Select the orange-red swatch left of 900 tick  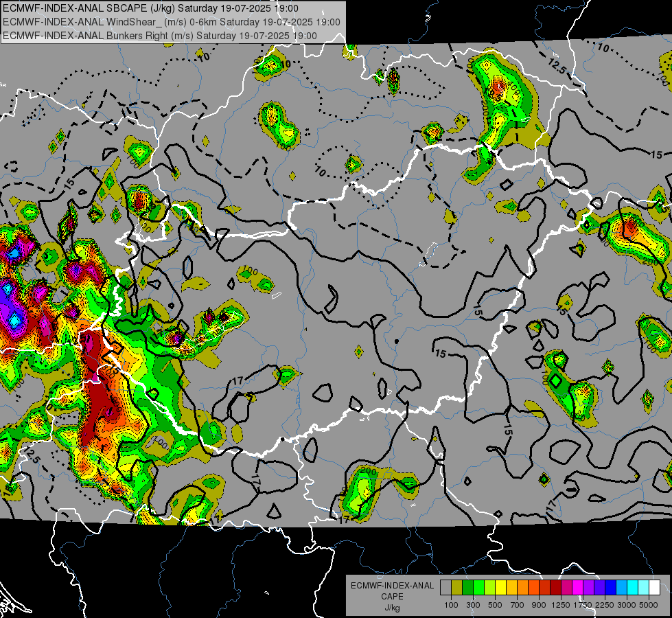pyautogui.click(x=533, y=587)
